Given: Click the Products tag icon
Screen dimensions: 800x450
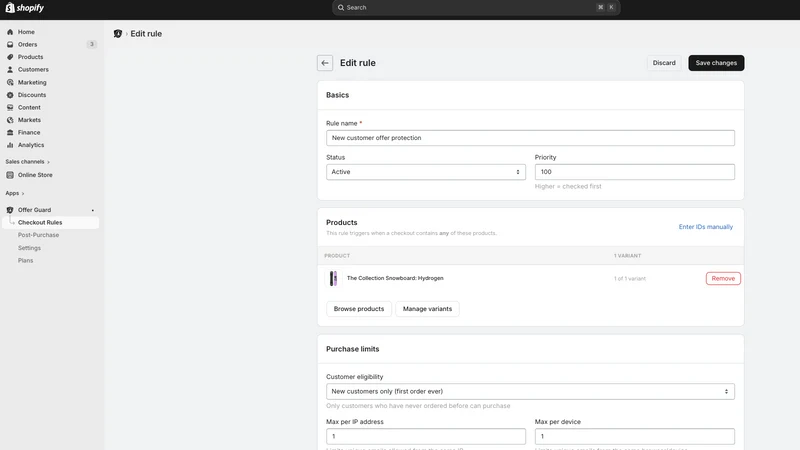Looking at the screenshot, I should point(10,57).
